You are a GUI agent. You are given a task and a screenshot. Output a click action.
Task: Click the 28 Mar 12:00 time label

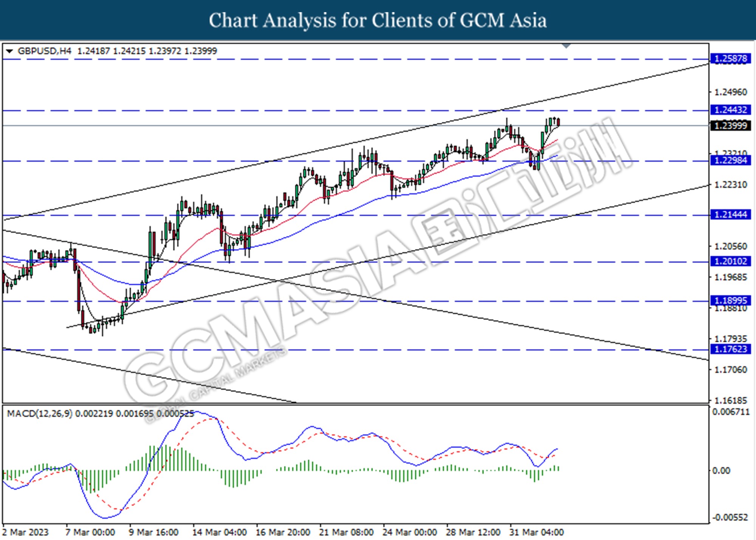coord(474,532)
